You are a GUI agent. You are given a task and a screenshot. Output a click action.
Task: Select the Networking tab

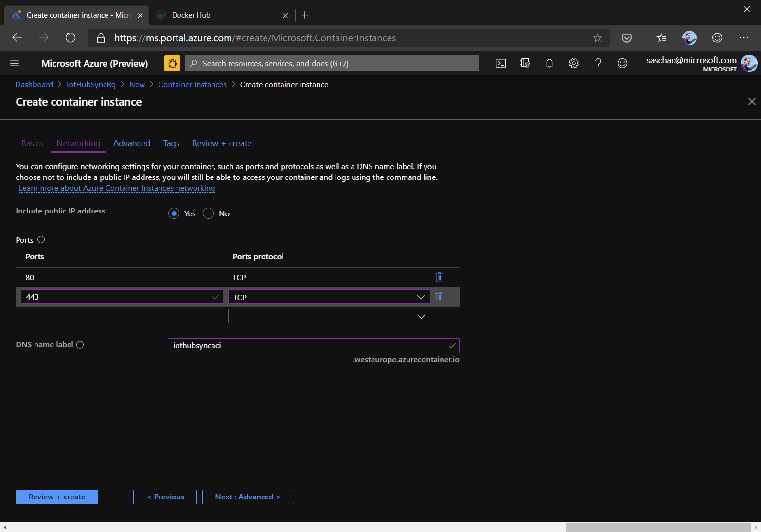(78, 143)
